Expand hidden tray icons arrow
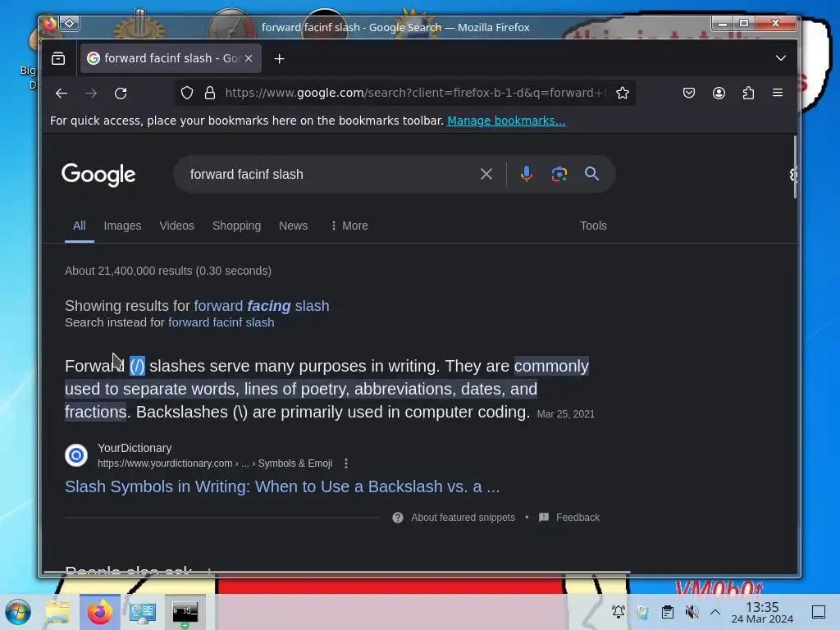The width and height of the screenshot is (840, 630). click(715, 612)
